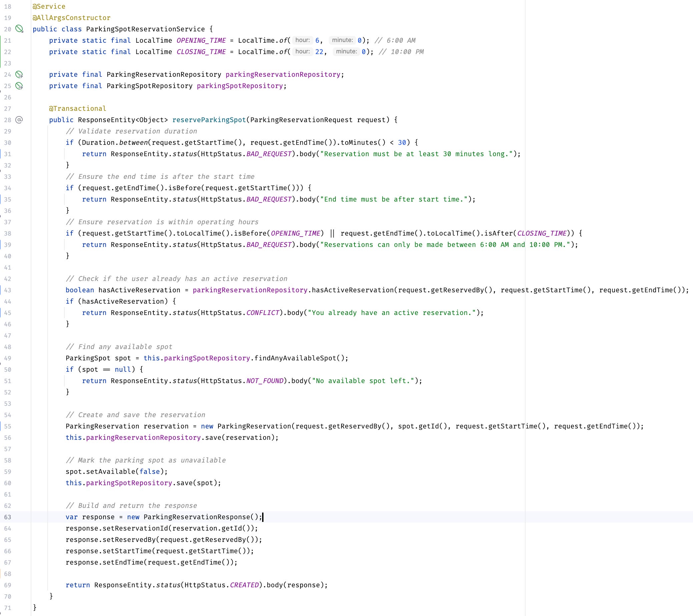Click the NOT_FOUND status constant

[265, 381]
